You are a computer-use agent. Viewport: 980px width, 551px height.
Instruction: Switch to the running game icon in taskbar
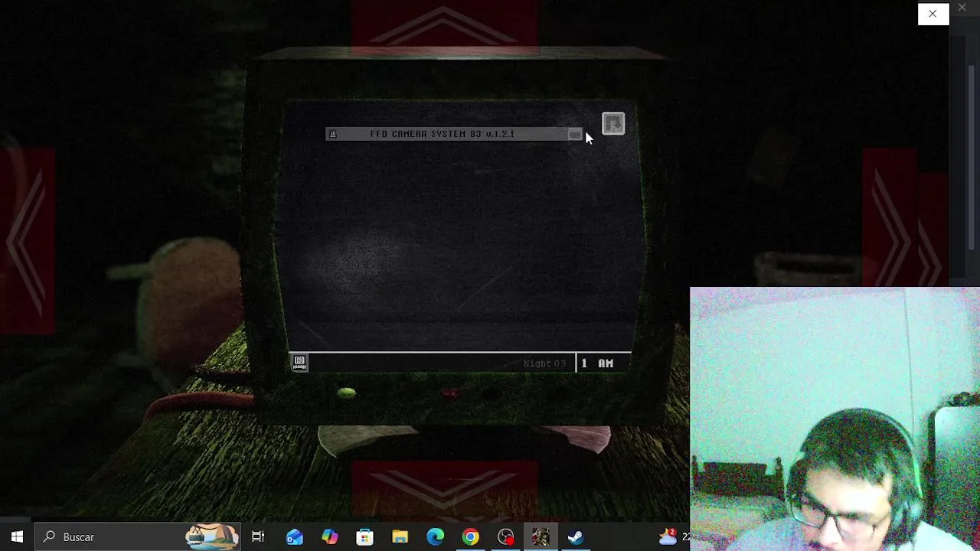pyautogui.click(x=541, y=537)
